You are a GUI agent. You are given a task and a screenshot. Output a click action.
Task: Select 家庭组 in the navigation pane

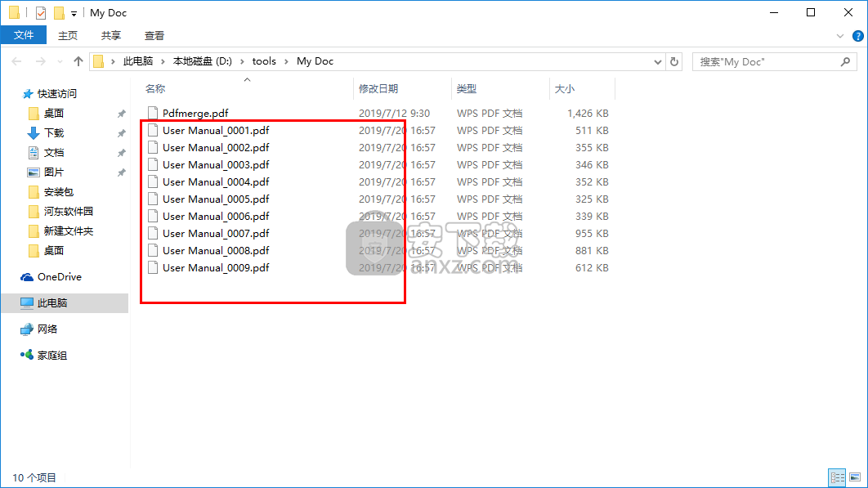coord(52,356)
